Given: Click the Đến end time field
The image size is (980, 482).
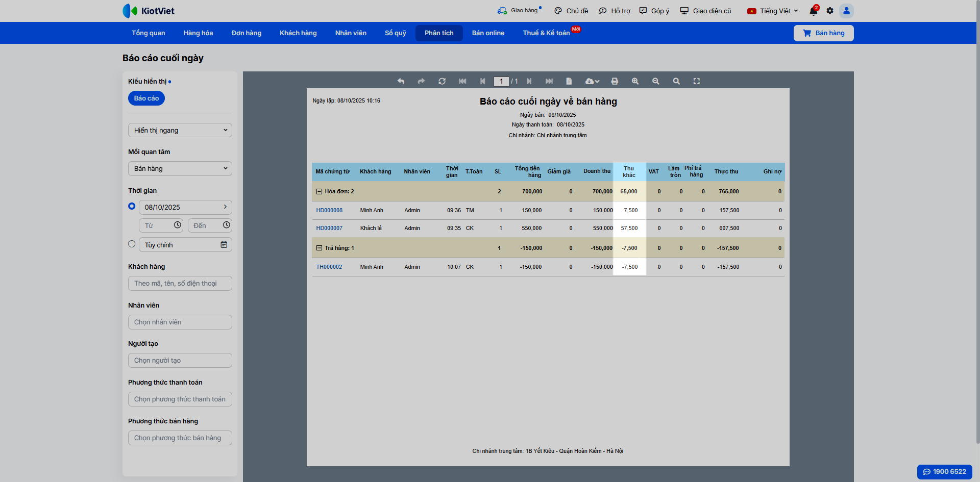Looking at the screenshot, I should [x=210, y=225].
